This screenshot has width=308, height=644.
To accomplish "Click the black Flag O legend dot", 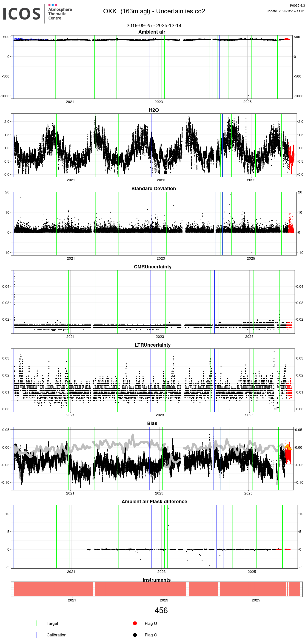I will coord(135,635).
